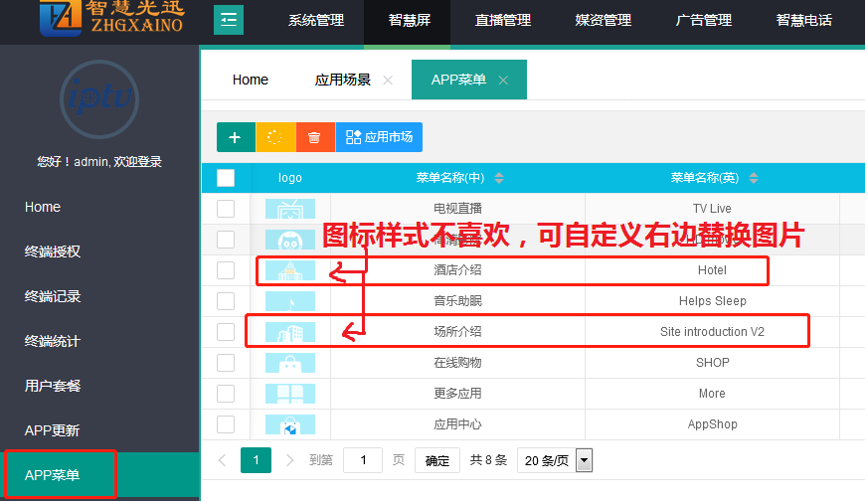868x502 pixels.
Task: Open the 直播管理 top menu
Action: pyautogui.click(x=503, y=20)
